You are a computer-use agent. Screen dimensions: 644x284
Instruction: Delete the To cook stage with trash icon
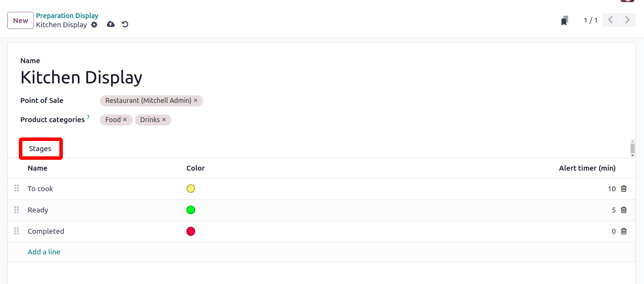pyautogui.click(x=624, y=189)
